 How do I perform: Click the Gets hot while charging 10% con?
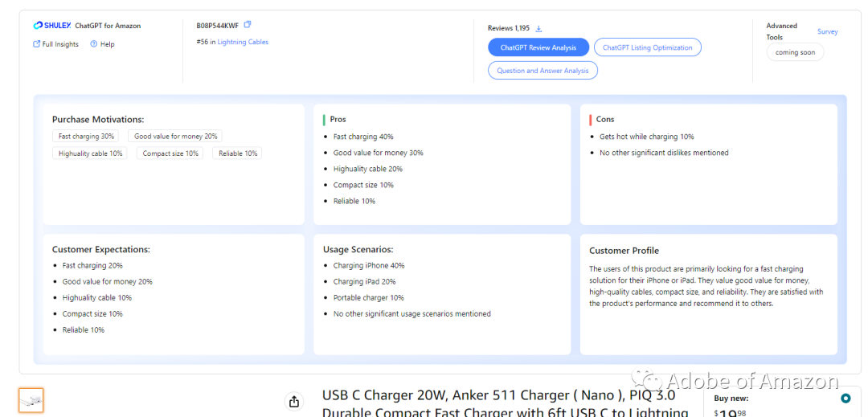point(646,137)
